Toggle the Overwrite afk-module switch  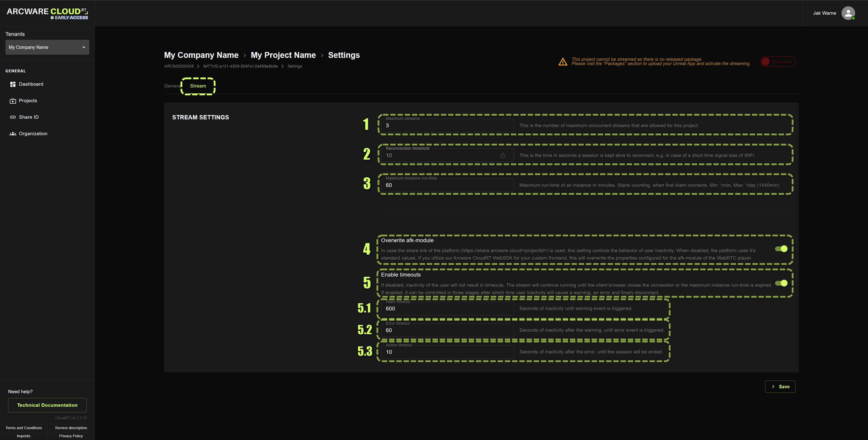781,249
